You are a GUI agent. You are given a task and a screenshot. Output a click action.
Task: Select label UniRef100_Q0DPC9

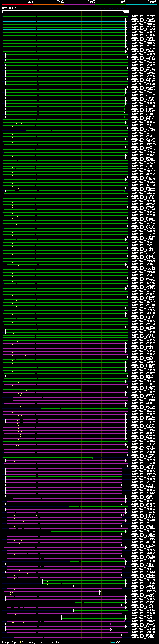[142, 343]
